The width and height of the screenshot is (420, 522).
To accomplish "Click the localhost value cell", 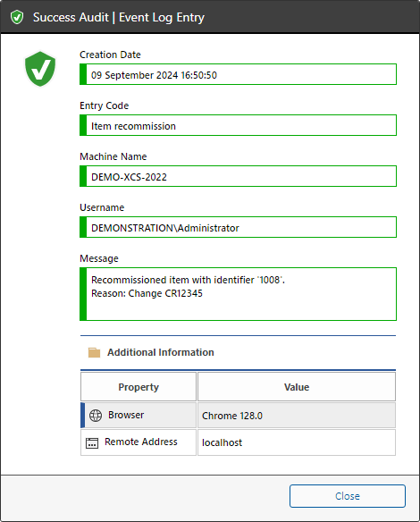I will click(297, 442).
